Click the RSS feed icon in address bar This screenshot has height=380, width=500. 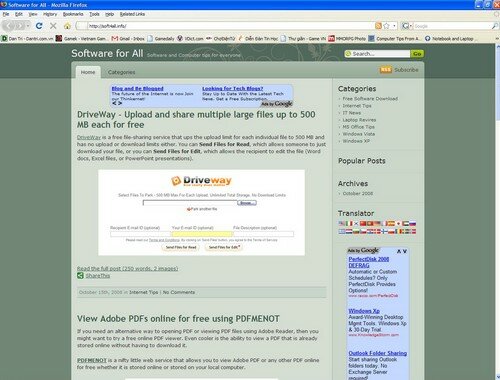click(378, 26)
